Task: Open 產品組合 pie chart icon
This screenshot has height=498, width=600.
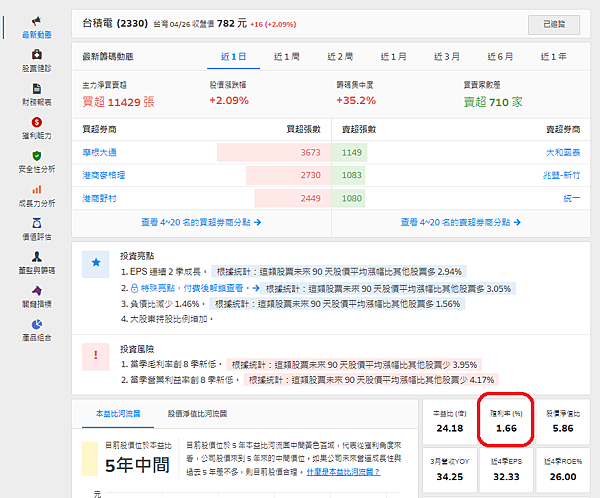Action: click(37, 324)
